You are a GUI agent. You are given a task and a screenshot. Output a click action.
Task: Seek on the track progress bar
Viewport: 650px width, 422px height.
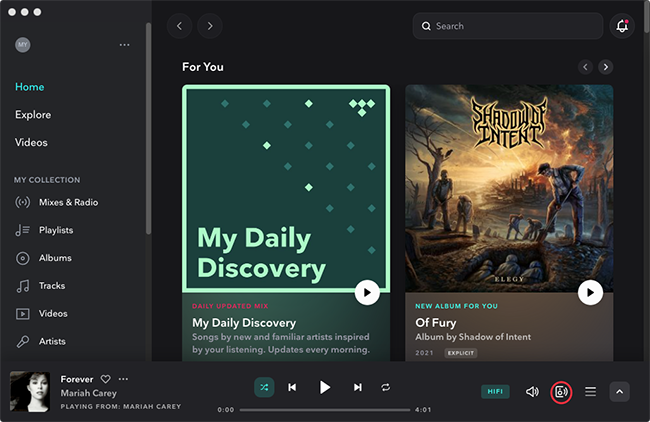coord(325,410)
